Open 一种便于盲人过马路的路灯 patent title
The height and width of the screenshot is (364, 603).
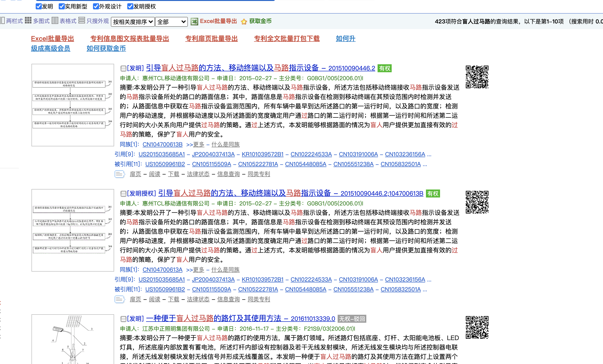tap(240, 318)
